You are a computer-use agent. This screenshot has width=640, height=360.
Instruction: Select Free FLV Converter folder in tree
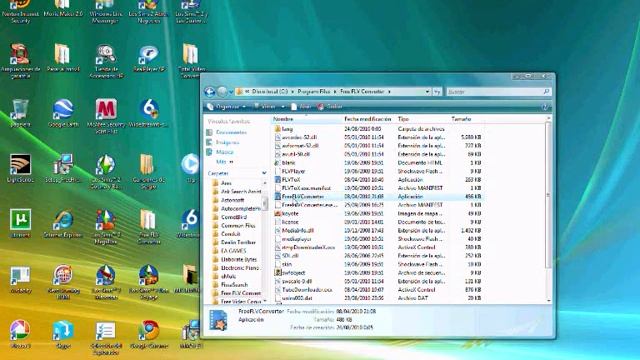pyautogui.click(x=241, y=293)
